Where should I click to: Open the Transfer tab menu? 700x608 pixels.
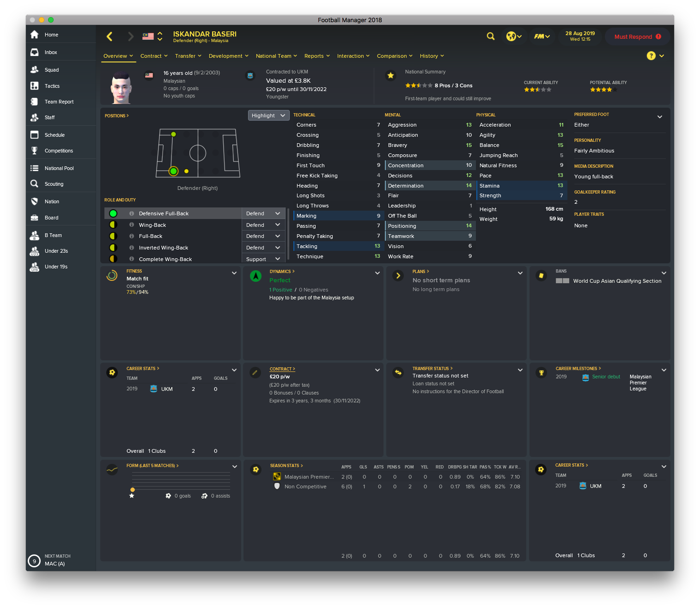pyautogui.click(x=188, y=56)
